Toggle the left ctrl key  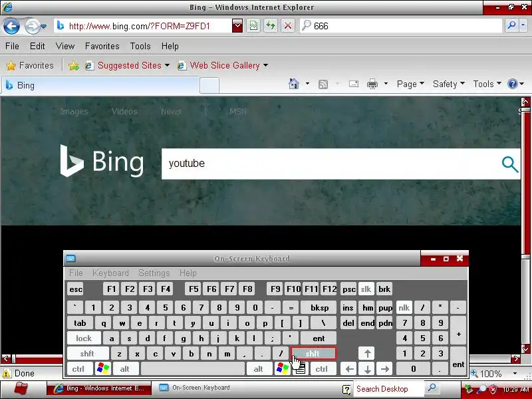coord(78,369)
